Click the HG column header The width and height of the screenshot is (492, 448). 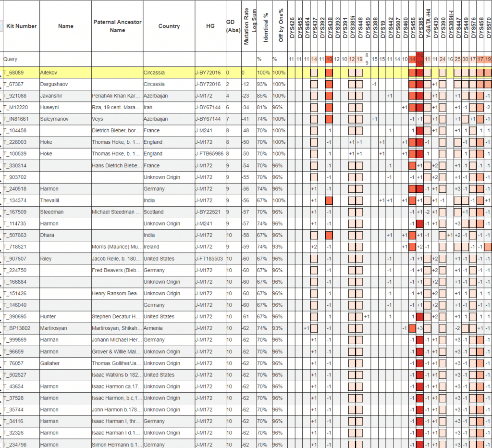pyautogui.click(x=210, y=26)
